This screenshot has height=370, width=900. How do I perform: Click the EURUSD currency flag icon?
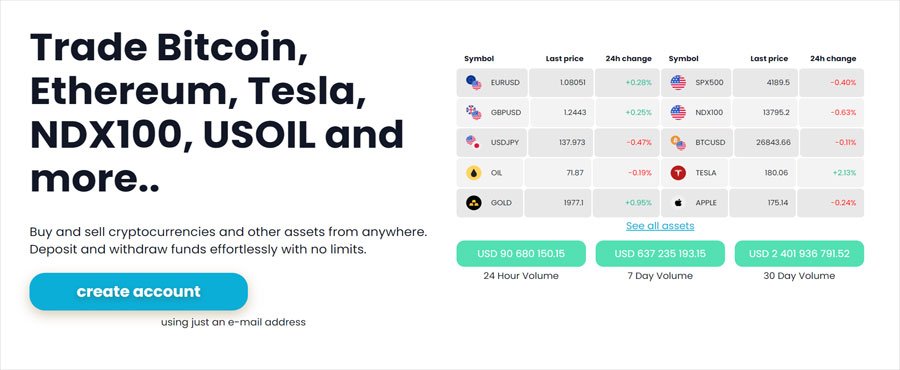point(474,83)
